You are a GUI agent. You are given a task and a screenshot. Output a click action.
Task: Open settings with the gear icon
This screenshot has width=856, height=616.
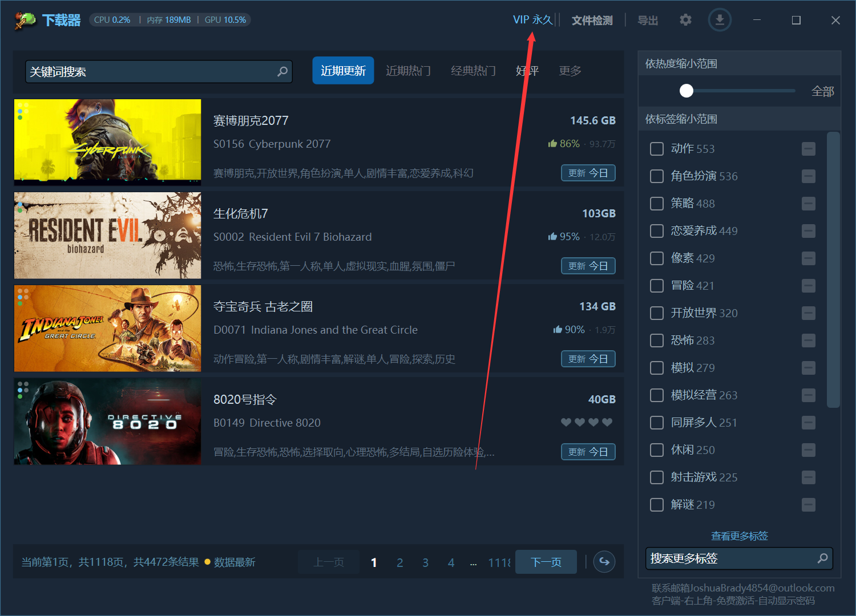point(685,20)
